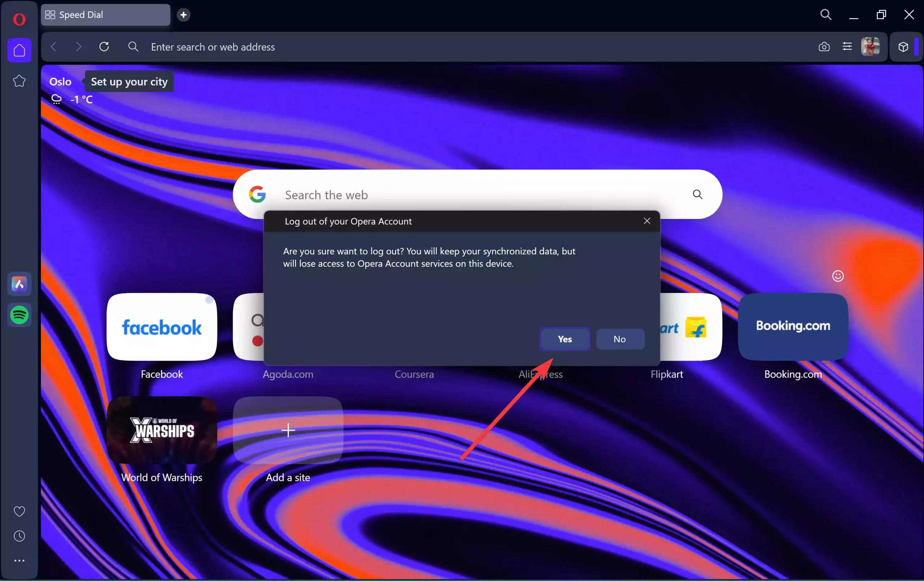The image size is (924, 581).
Task: Confirm logout by clicking Yes
Action: tap(565, 339)
